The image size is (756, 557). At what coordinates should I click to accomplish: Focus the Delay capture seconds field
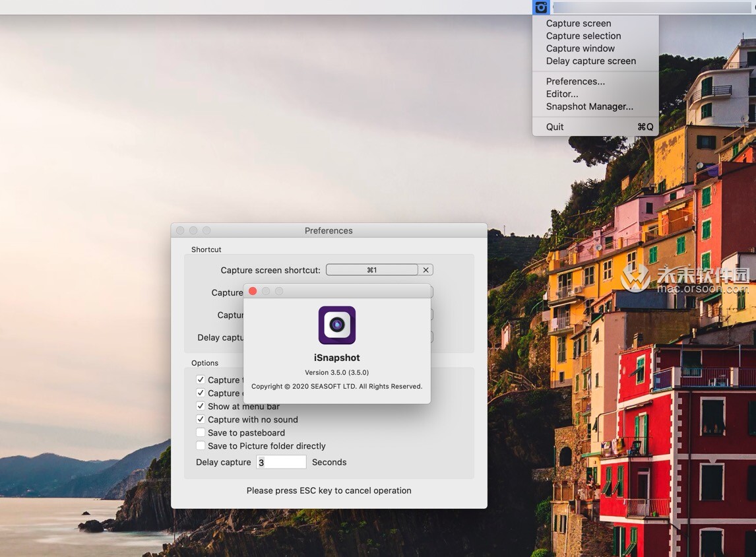(x=281, y=462)
